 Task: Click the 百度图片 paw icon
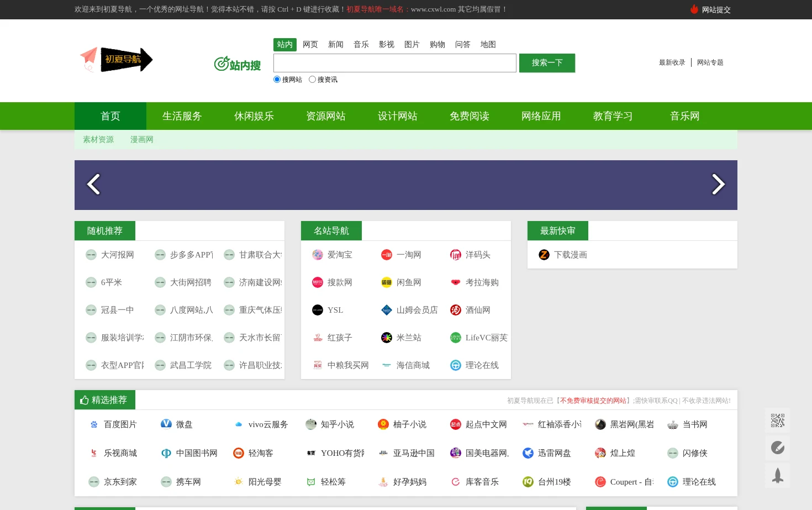(94, 424)
